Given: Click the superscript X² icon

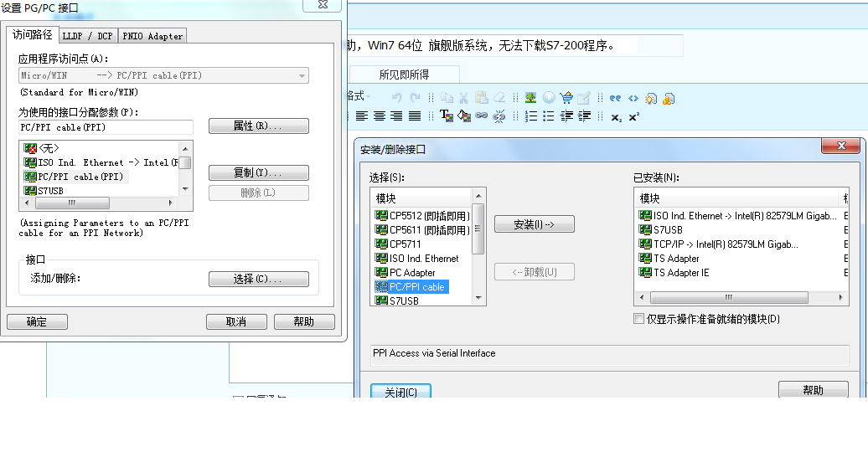Looking at the screenshot, I should (x=633, y=117).
